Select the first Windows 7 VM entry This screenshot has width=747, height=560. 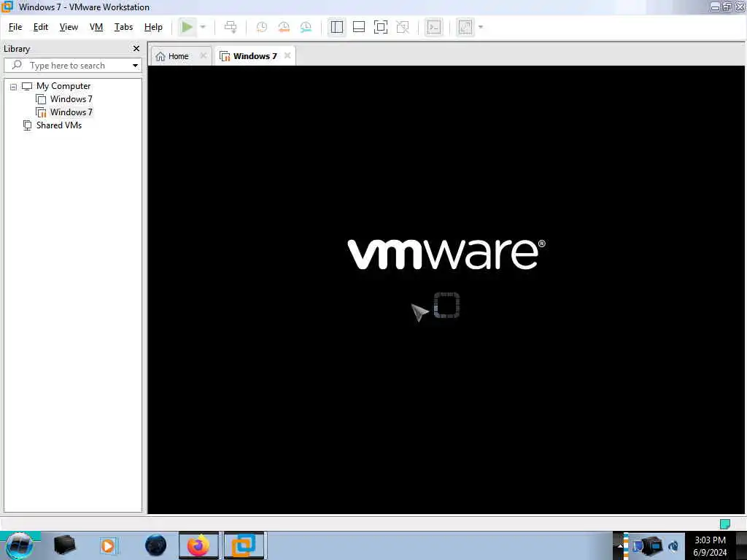click(71, 99)
